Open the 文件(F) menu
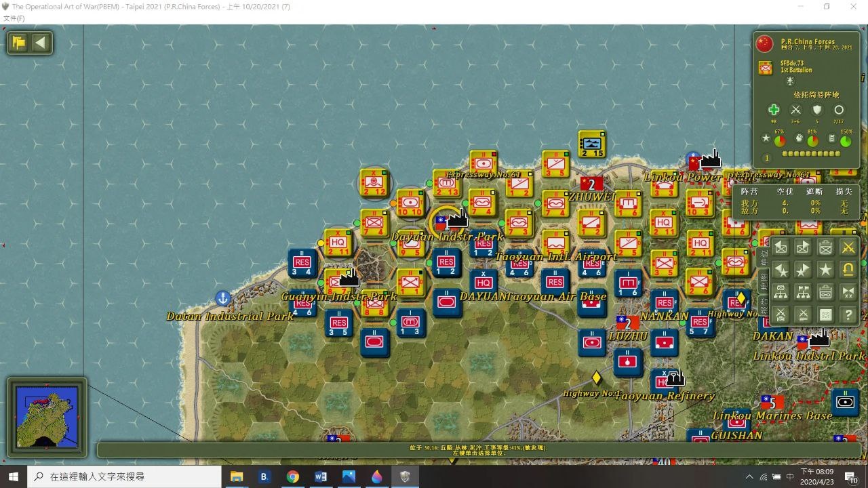 pos(14,18)
